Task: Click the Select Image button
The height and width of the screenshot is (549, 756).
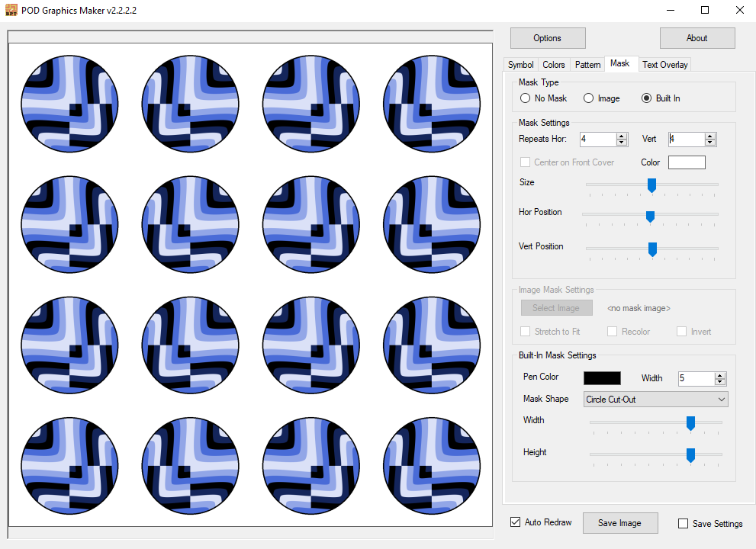Action: pos(556,308)
